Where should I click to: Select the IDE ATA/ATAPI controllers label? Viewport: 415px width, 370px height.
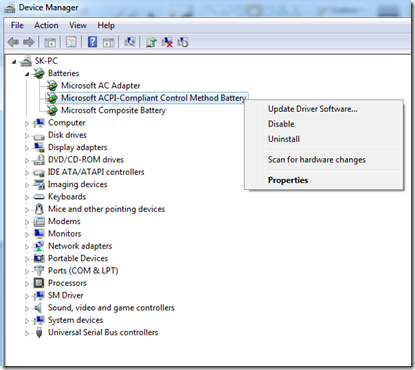tap(96, 172)
